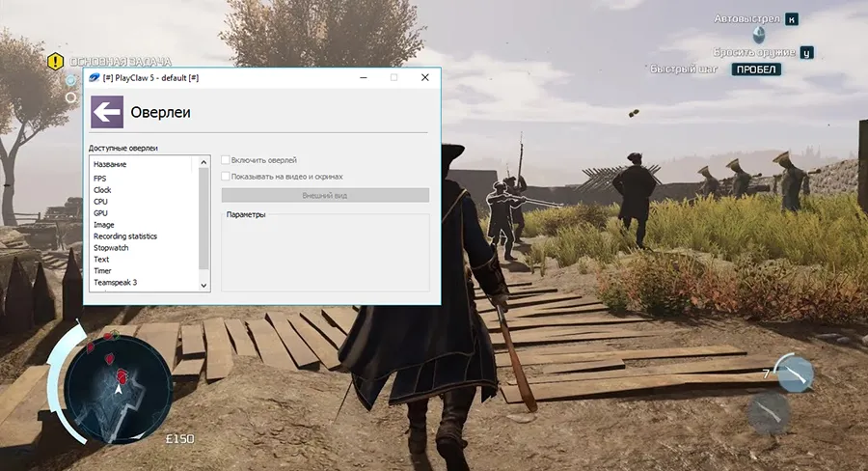This screenshot has width=868, height=471.
Task: Select the Timer overlay in list
Action: pyautogui.click(x=102, y=271)
